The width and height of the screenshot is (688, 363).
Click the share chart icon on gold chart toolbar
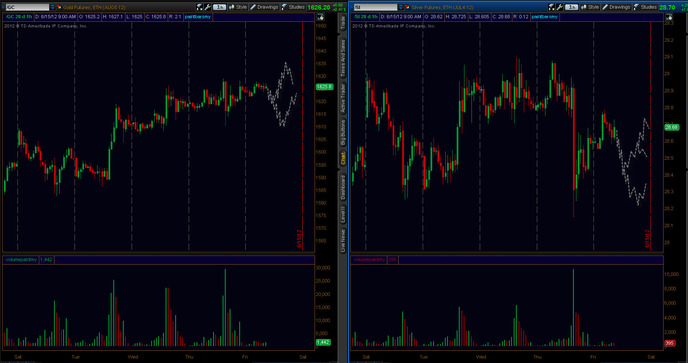click(199, 7)
